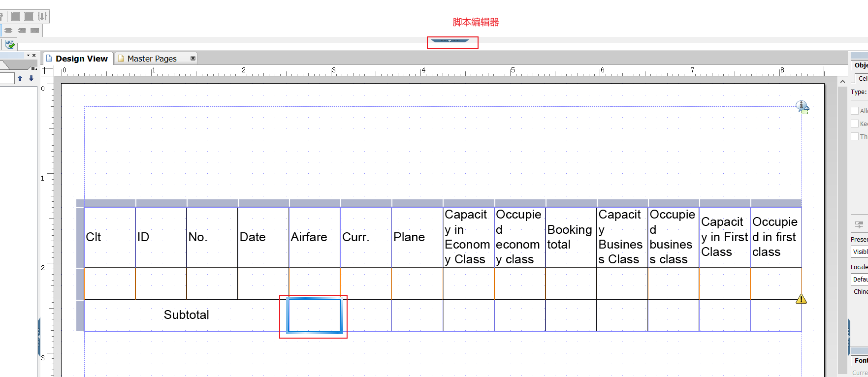Switch to the Design View tab
The width and height of the screenshot is (868, 377).
[79, 59]
